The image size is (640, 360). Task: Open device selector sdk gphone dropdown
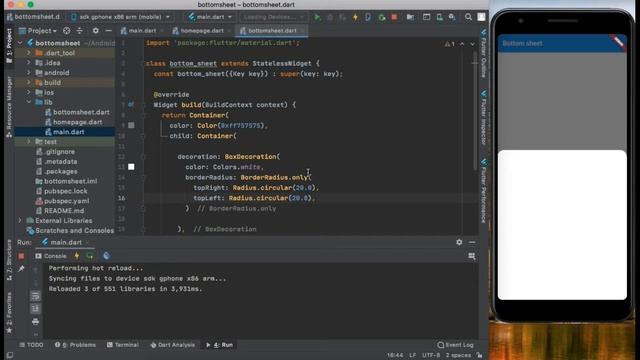121,17
